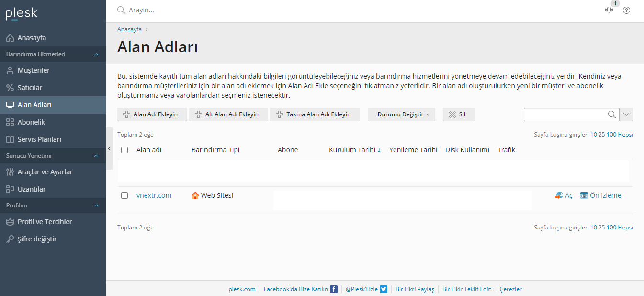Click the Satıcılar percent icon

[10, 88]
